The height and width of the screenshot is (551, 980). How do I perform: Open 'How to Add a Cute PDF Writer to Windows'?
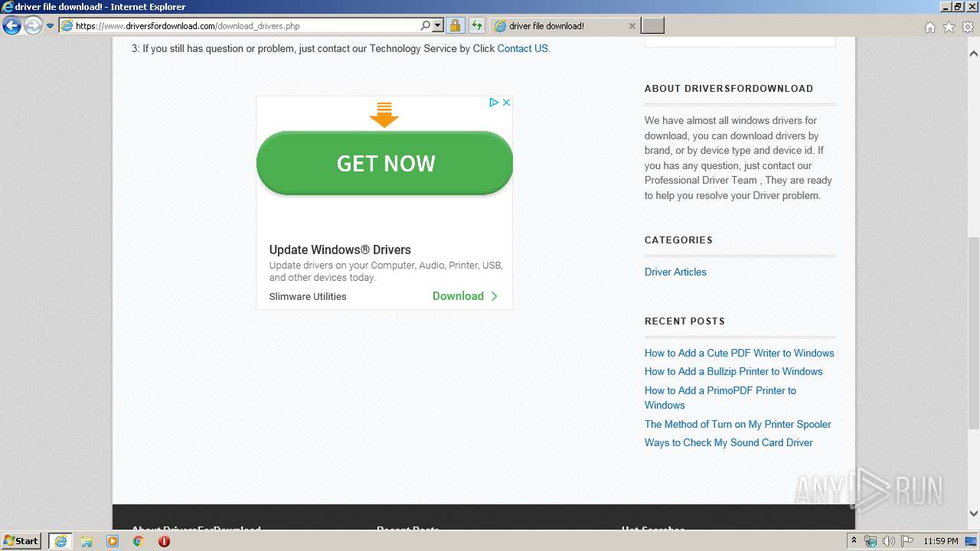[739, 353]
